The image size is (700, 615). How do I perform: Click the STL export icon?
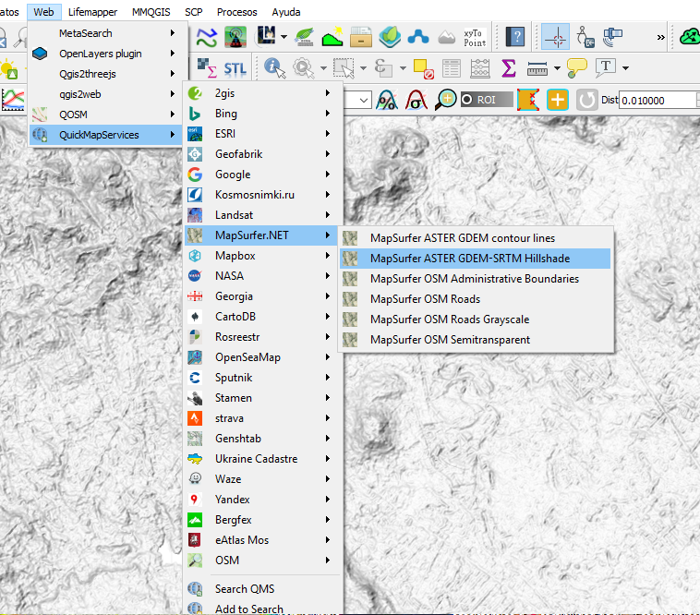pos(235,68)
